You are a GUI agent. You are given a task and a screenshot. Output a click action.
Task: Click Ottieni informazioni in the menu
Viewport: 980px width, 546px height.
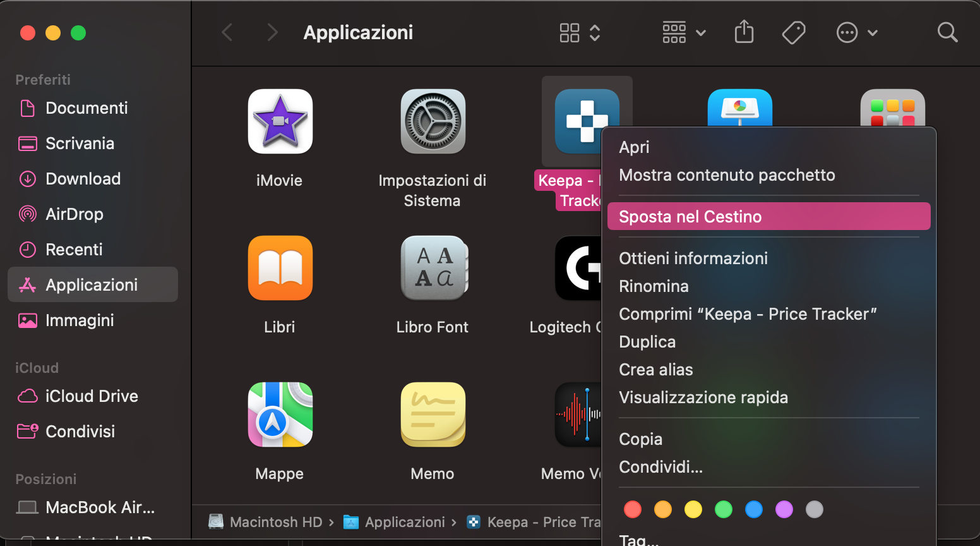693,258
